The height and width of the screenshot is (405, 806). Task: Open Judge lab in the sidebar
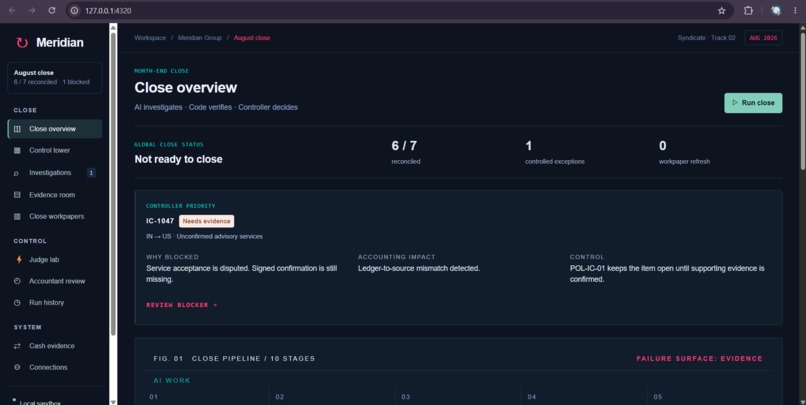pos(55,260)
